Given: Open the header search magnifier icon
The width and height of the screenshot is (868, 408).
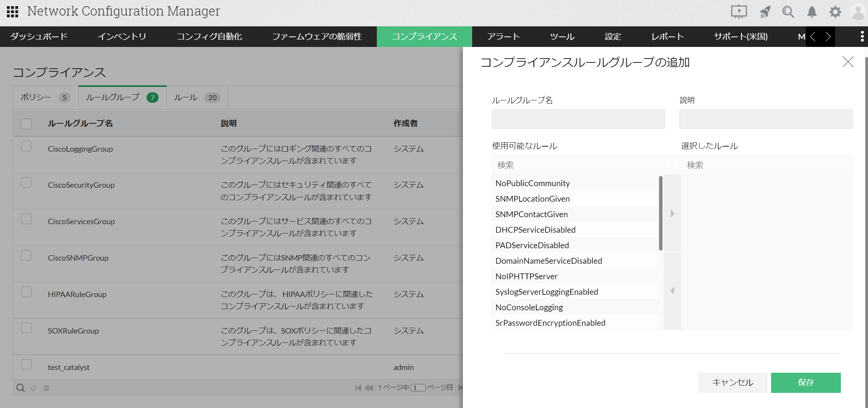Looking at the screenshot, I should 788,12.
